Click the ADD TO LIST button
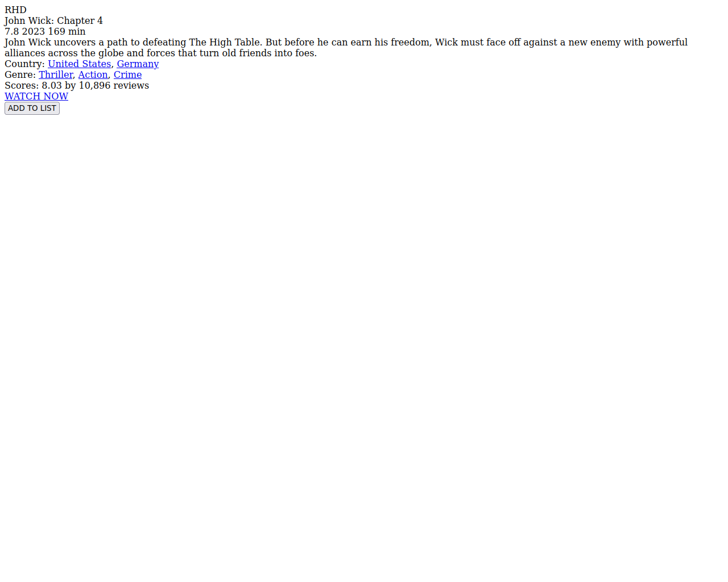728x582 pixels. 32,108
